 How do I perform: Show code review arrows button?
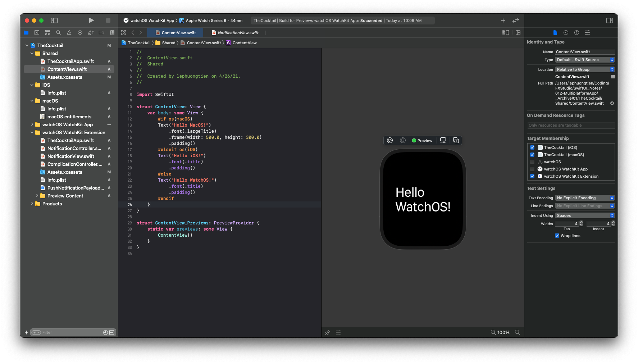pos(516,21)
